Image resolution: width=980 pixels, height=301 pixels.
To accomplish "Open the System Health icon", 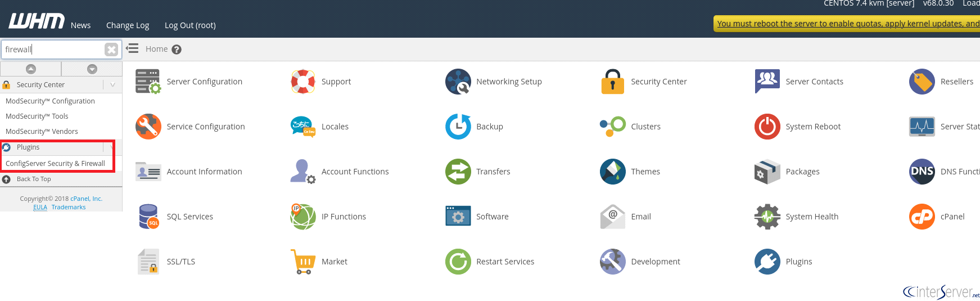I will click(x=767, y=217).
